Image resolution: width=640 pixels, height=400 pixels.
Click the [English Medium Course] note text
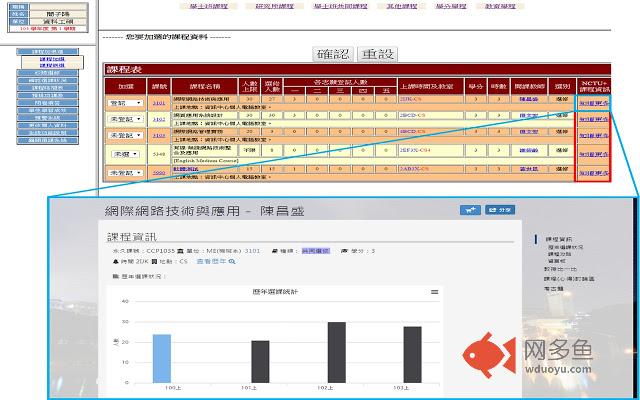[206, 161]
